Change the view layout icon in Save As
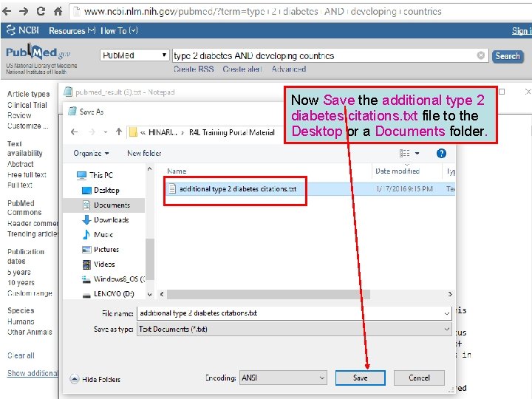Image resolution: width=532 pixels, height=399 pixels. click(x=404, y=154)
